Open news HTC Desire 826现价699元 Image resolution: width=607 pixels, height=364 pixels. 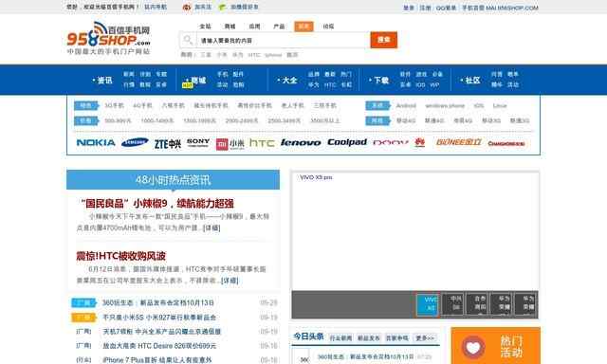pos(159,345)
